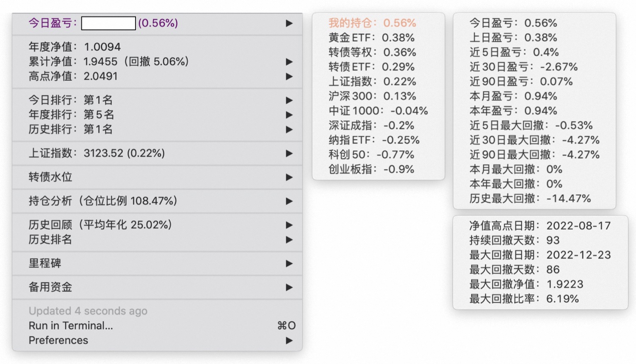This screenshot has width=636, height=364.
Task: Click the blank field beside 今日盈亏
Action: point(108,23)
